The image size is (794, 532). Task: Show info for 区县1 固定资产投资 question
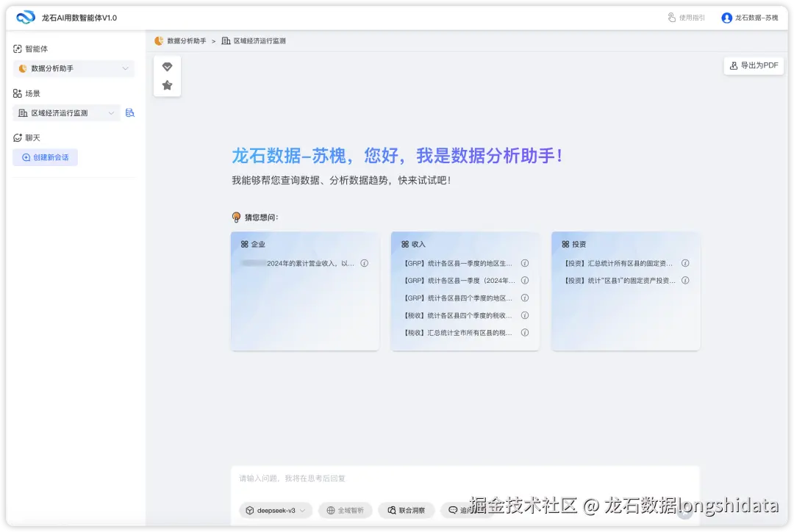click(685, 281)
